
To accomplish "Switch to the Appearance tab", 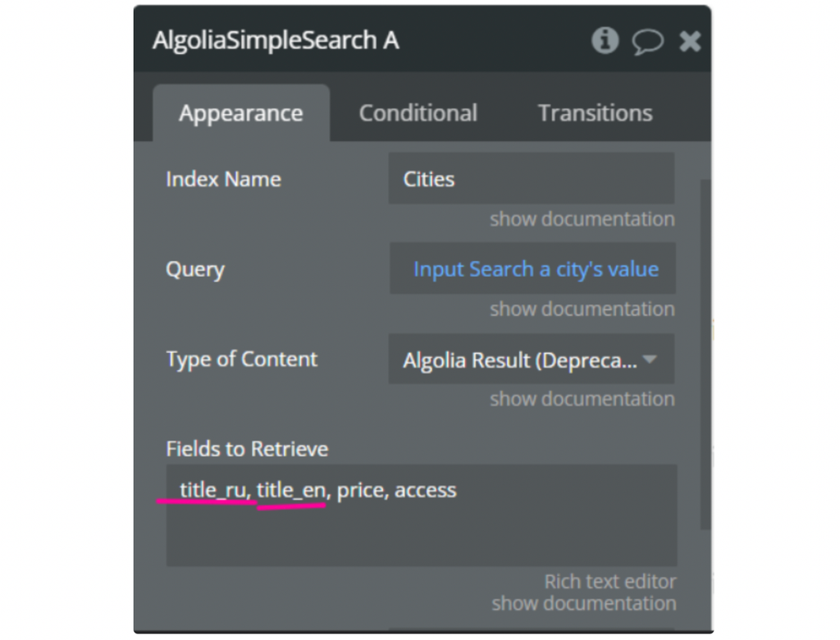I will 240,113.
